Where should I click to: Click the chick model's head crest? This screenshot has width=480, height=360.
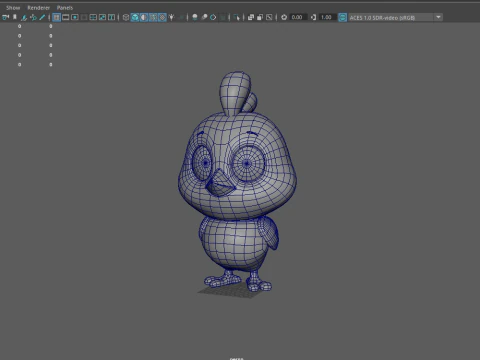pyautogui.click(x=235, y=93)
